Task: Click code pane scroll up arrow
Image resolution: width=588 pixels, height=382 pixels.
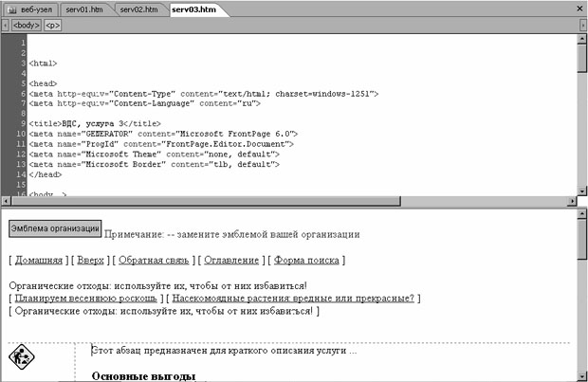Action: tap(582, 38)
